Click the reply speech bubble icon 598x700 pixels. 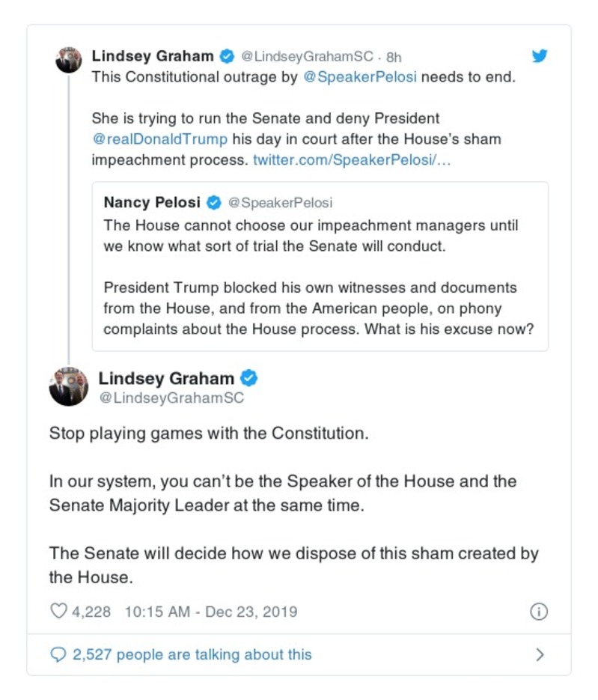[58, 655]
